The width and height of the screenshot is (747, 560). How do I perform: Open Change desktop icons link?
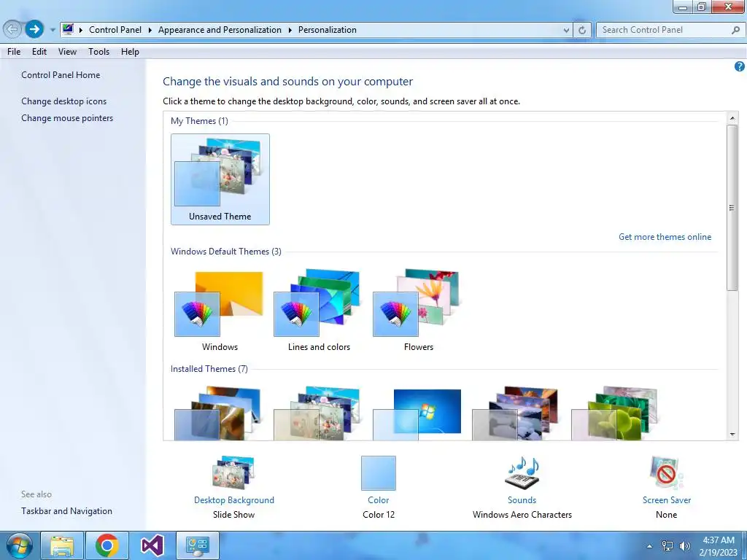coord(64,101)
